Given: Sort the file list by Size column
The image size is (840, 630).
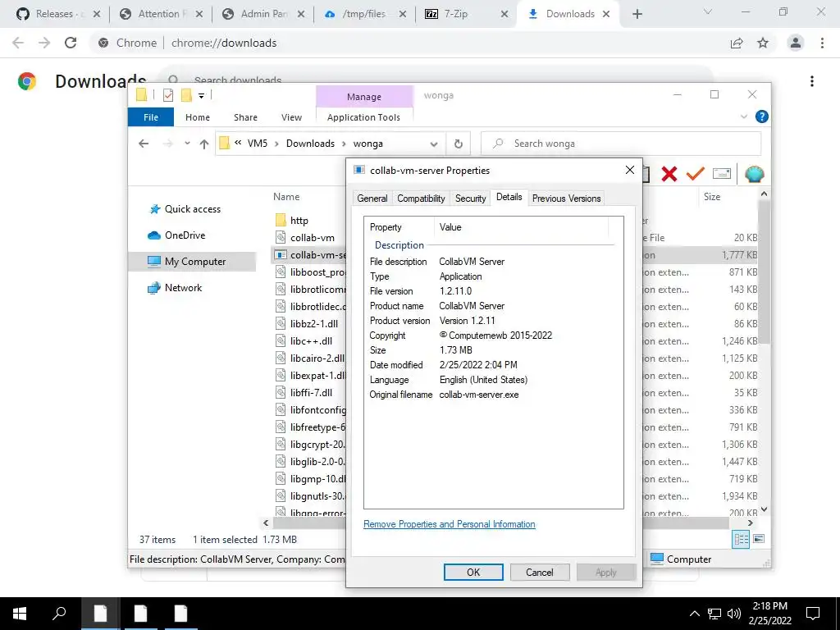Looking at the screenshot, I should coord(712,197).
